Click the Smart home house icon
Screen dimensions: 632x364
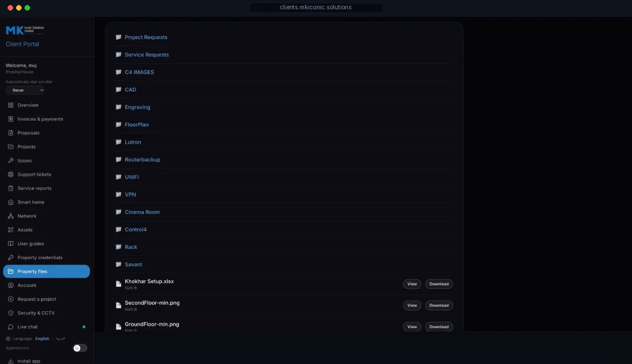coord(11,202)
